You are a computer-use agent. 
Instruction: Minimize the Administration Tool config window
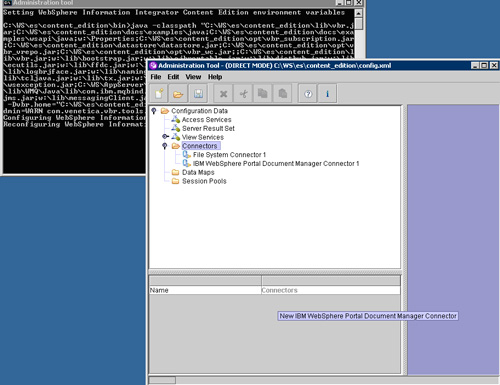pos(475,65)
